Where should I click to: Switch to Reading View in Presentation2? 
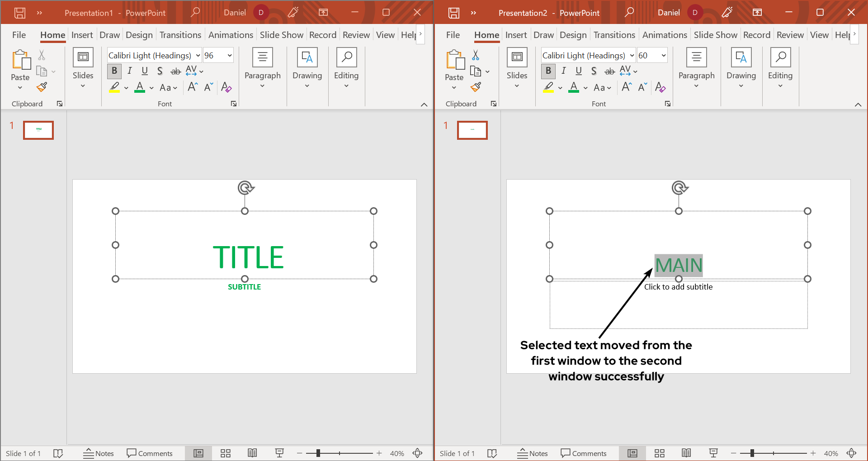(x=686, y=453)
